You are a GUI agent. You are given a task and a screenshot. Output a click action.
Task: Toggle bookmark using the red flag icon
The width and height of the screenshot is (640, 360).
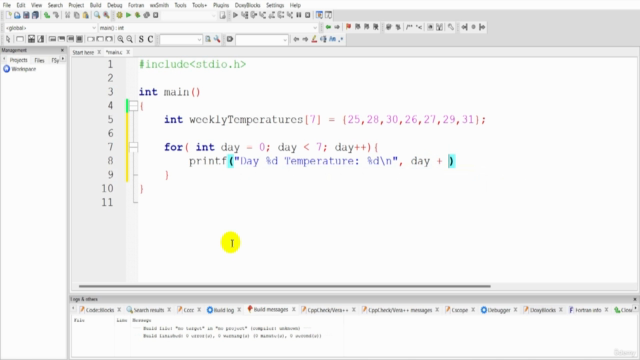pyautogui.click(x=348, y=27)
